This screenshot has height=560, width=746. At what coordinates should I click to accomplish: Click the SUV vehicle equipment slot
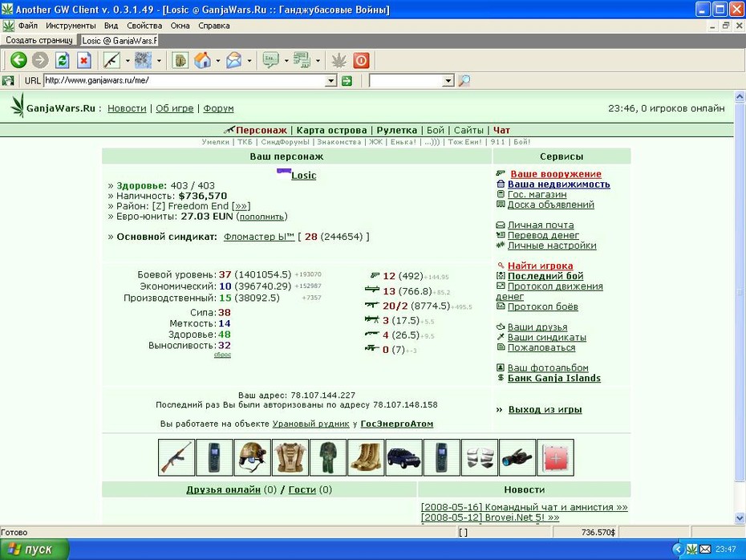(x=404, y=457)
